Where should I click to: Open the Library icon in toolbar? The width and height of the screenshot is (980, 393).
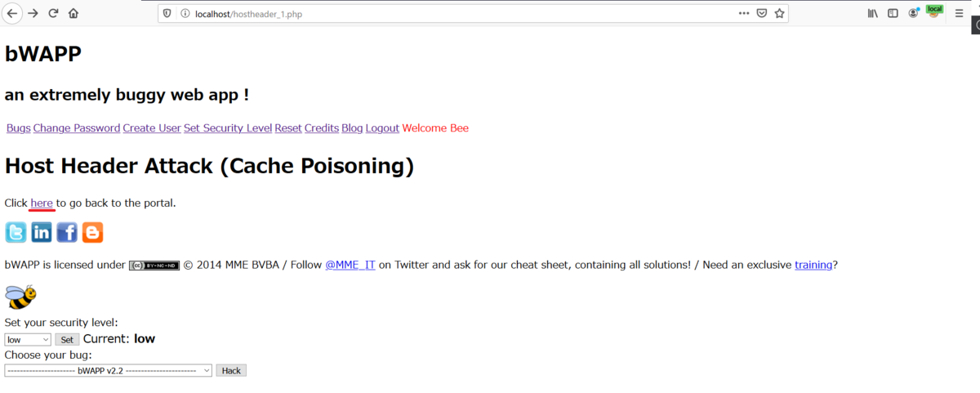[872, 13]
